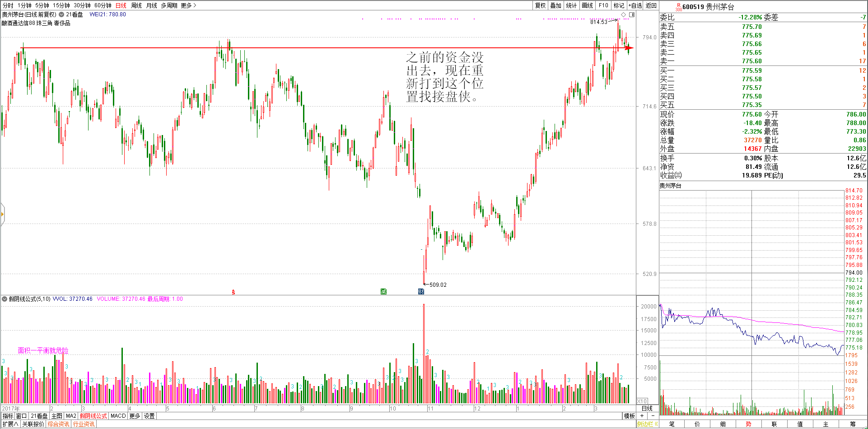Open 多周期 multi-period view
The width and height of the screenshot is (868, 429).
(x=169, y=5)
